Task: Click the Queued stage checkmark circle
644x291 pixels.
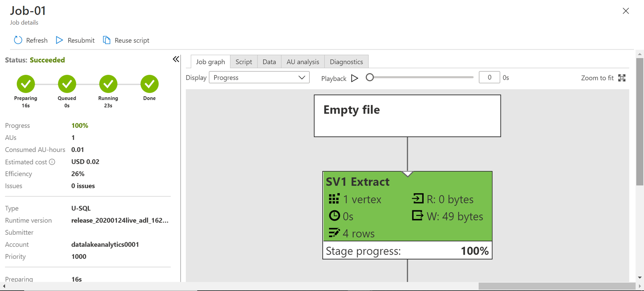Action: tap(67, 84)
